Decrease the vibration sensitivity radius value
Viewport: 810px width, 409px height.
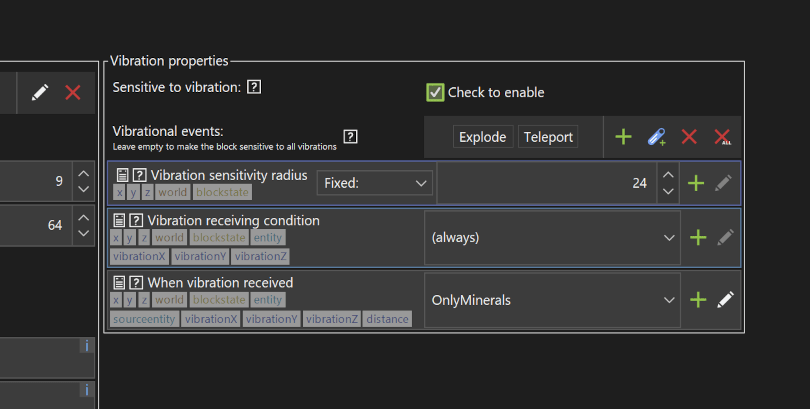point(668,192)
